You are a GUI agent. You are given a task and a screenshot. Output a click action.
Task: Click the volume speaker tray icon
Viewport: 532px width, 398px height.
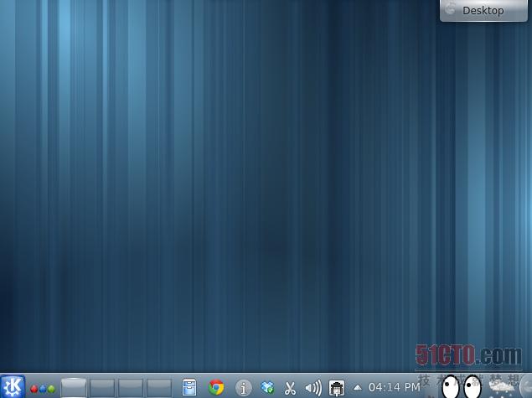[x=313, y=388]
